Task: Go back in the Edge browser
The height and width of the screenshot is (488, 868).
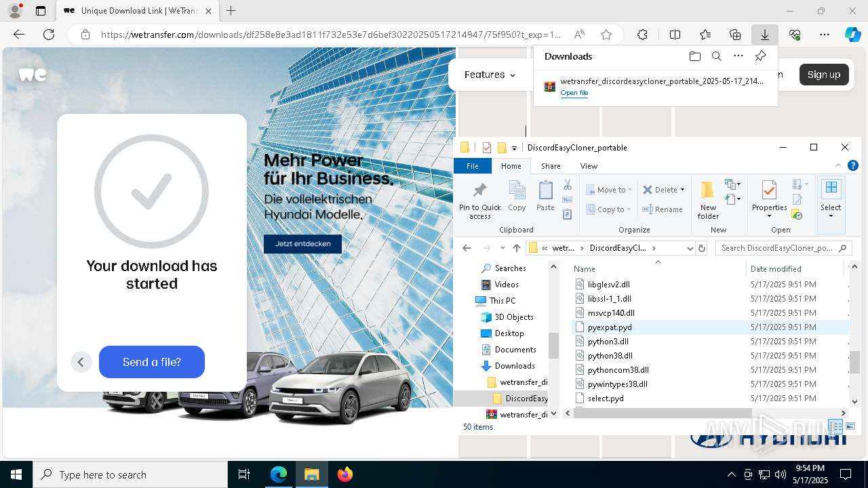Action: pyautogui.click(x=19, y=35)
